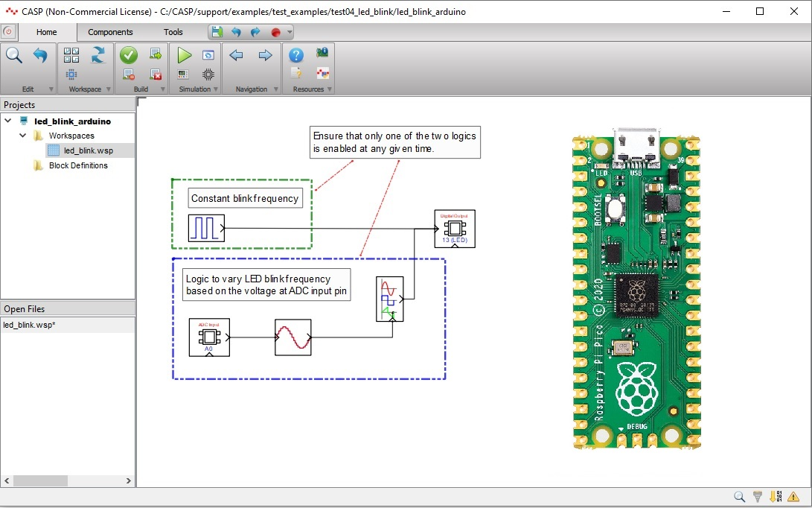Image resolution: width=812 pixels, height=508 pixels.
Task: Click the Projects panel horizontal scrollbar thumb
Action: [x=40, y=480]
